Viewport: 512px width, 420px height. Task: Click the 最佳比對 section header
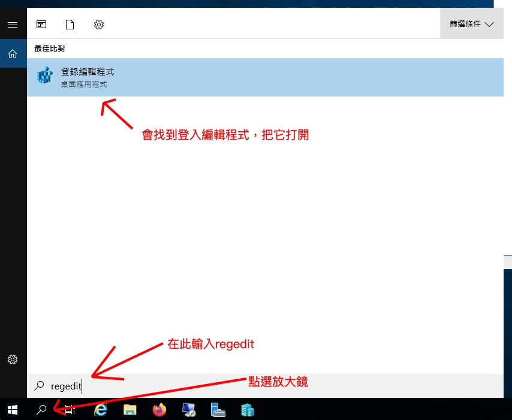click(x=49, y=48)
